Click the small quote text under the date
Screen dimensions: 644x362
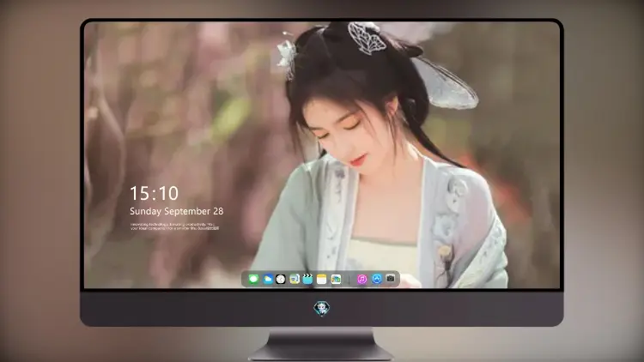(x=174, y=226)
